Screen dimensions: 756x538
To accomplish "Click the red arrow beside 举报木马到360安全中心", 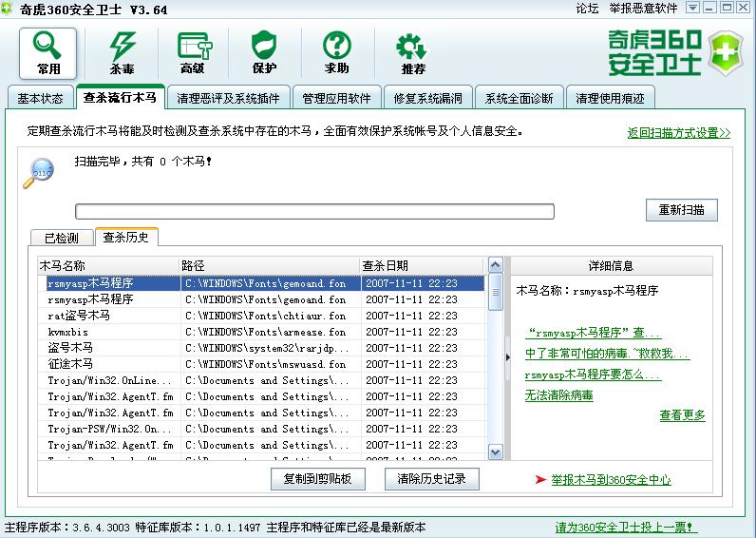I will click(540, 480).
